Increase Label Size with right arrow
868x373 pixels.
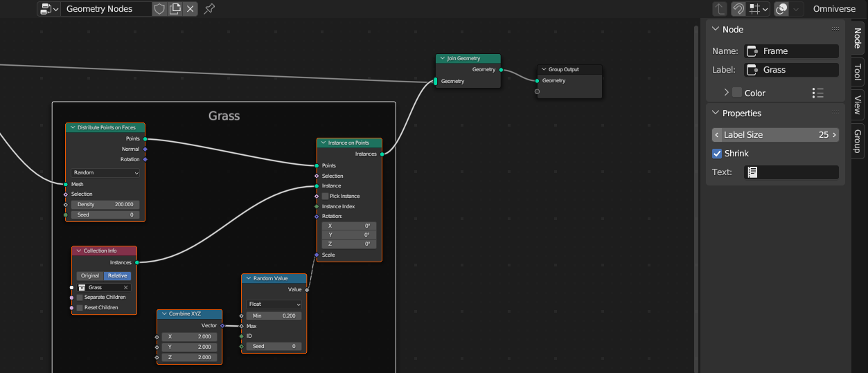(834, 135)
